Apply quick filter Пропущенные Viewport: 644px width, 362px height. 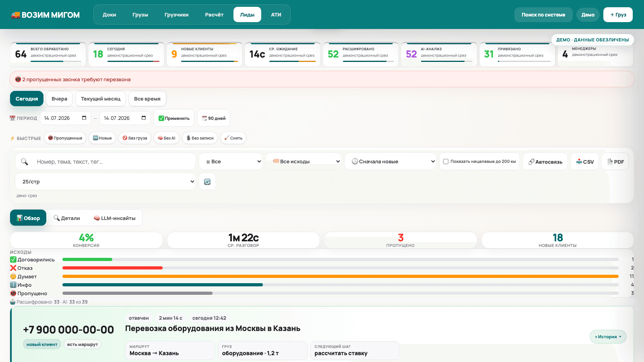pos(65,138)
